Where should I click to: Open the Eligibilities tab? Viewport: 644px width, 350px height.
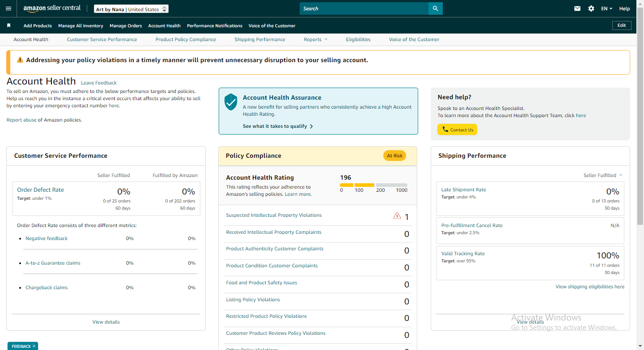(358, 39)
